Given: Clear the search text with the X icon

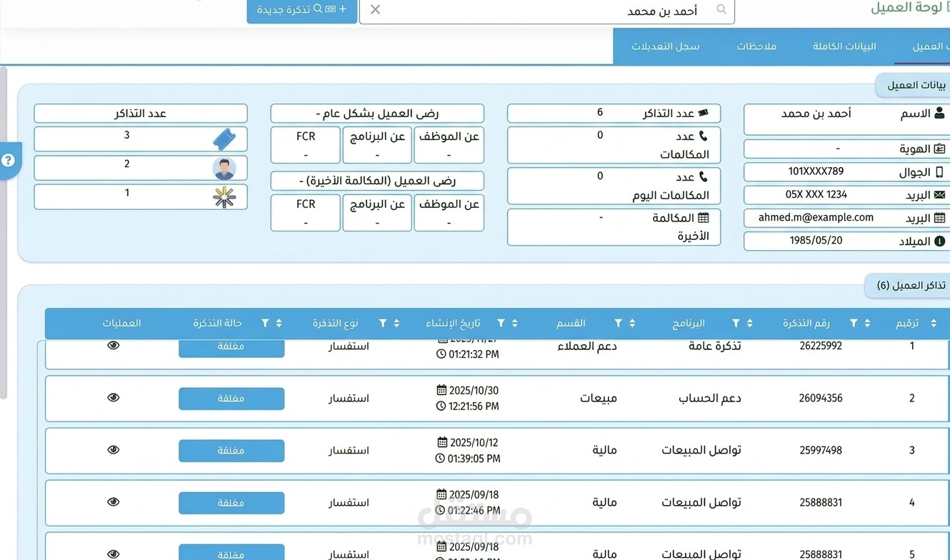Looking at the screenshot, I should (375, 9).
